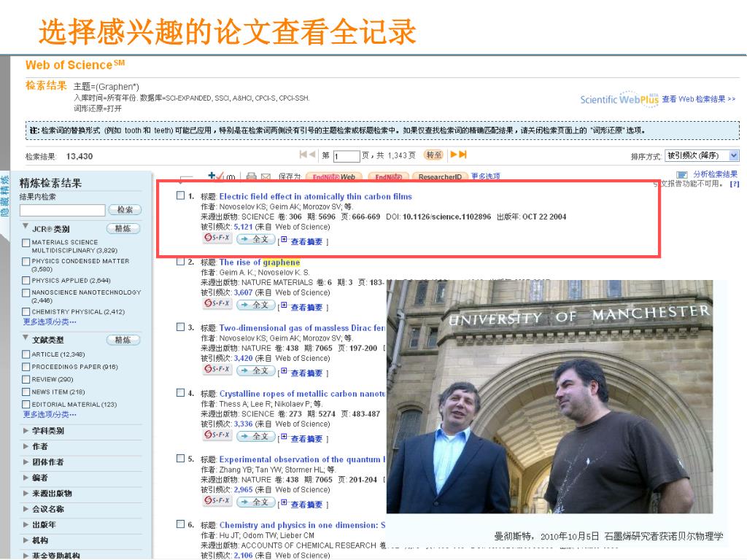Check Proceedings Paper document type
The width and height of the screenshot is (747, 560).
tap(26, 367)
